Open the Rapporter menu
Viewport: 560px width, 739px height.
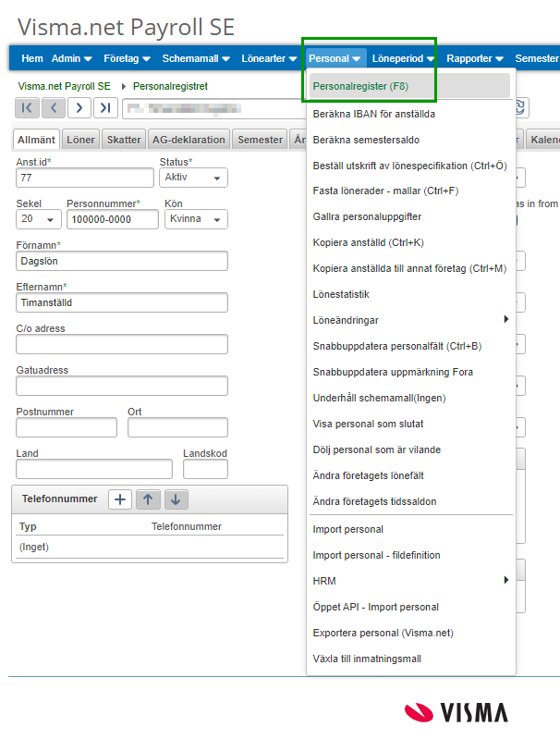point(475,58)
